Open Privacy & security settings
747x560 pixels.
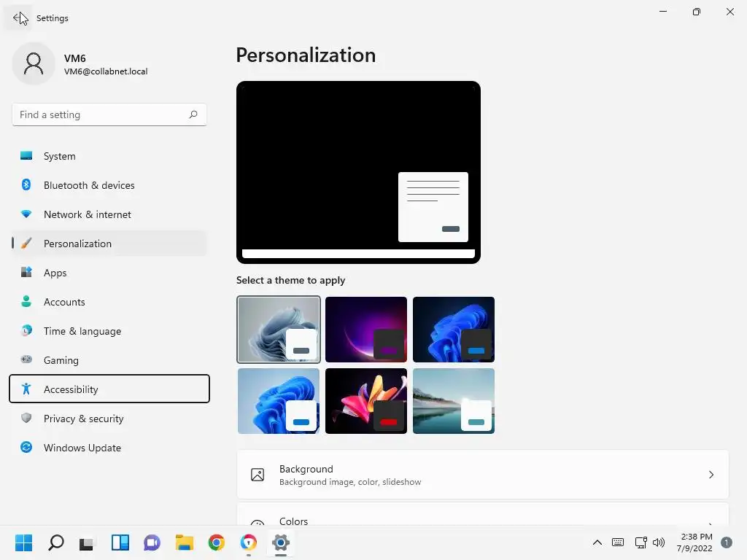pos(109,419)
